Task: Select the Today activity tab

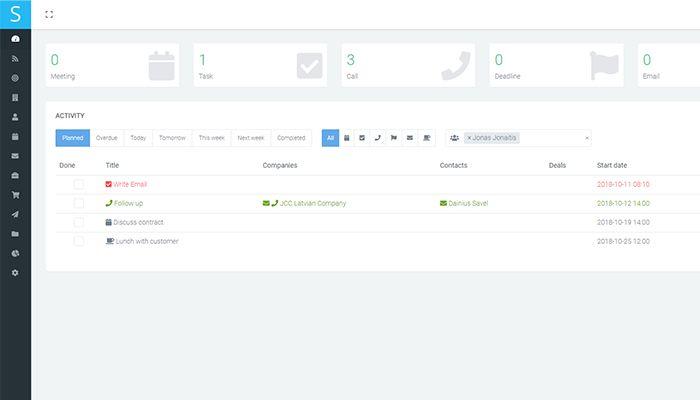Action: (x=138, y=138)
